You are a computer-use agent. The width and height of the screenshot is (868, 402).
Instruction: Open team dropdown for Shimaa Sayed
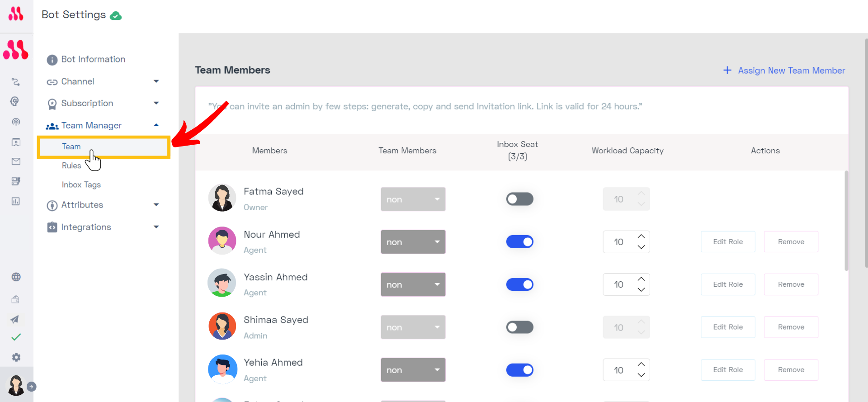click(x=413, y=327)
